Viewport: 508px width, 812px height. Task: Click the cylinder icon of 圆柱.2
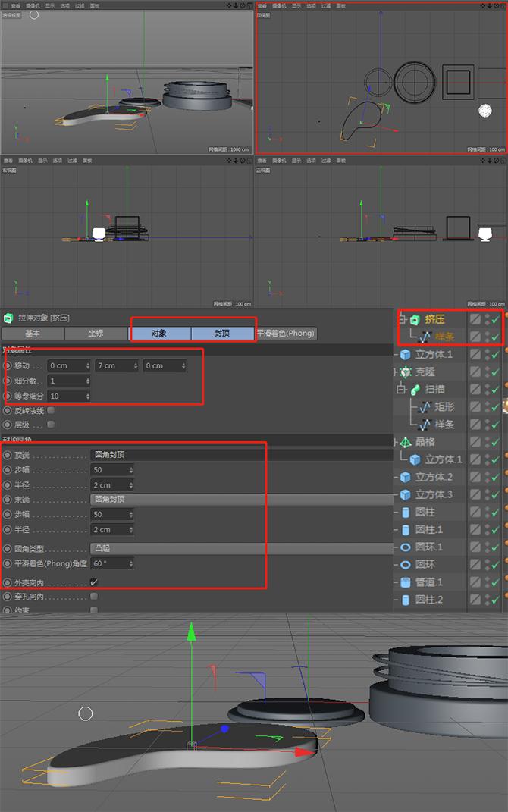pyautogui.click(x=405, y=599)
